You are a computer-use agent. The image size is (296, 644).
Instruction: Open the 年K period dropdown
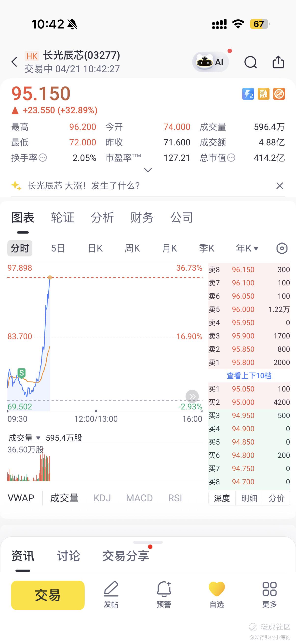pos(247,248)
